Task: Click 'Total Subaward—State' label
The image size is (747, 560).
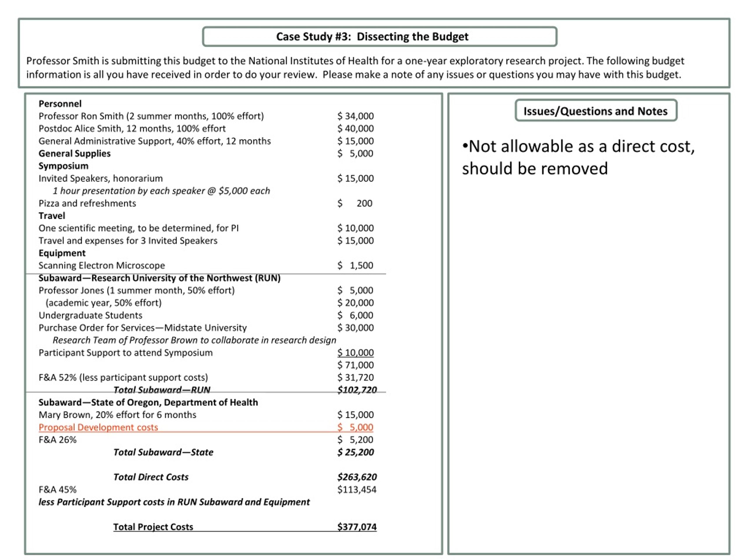Action: 163,452
